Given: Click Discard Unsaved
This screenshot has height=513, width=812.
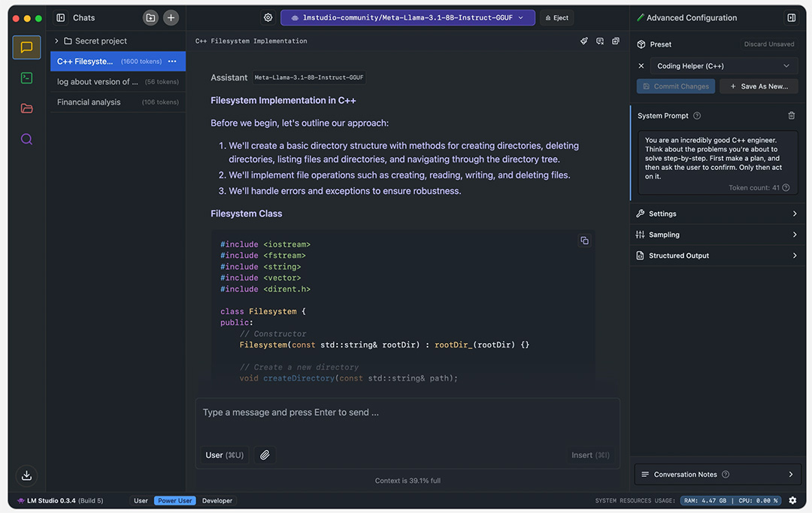Looking at the screenshot, I should point(769,44).
